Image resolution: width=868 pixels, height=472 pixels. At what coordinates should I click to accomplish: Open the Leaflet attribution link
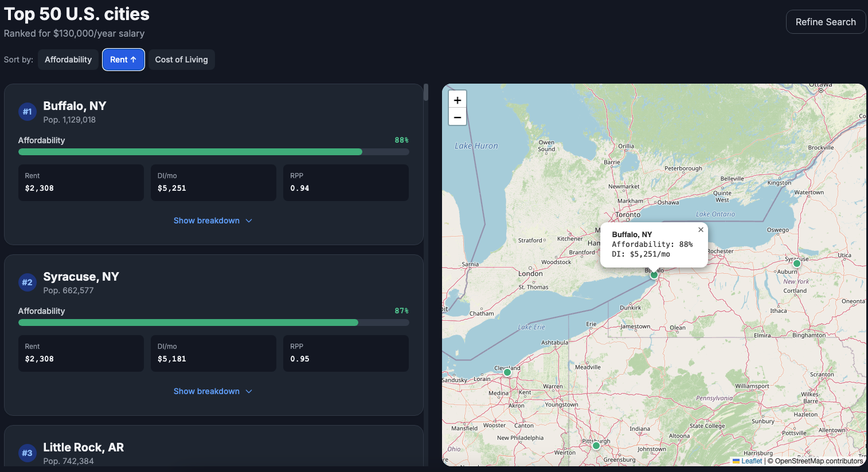751,461
